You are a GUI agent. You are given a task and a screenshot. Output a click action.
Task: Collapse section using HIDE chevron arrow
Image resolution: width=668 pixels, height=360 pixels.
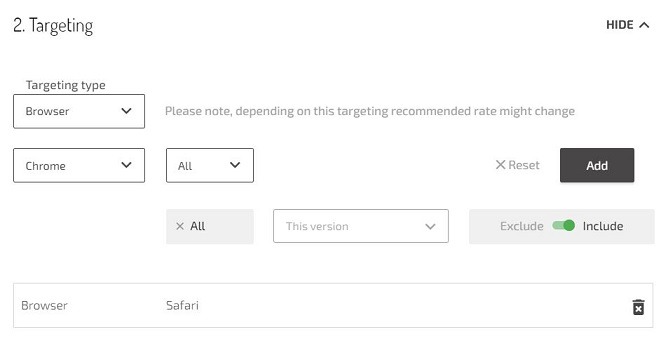coord(644,25)
